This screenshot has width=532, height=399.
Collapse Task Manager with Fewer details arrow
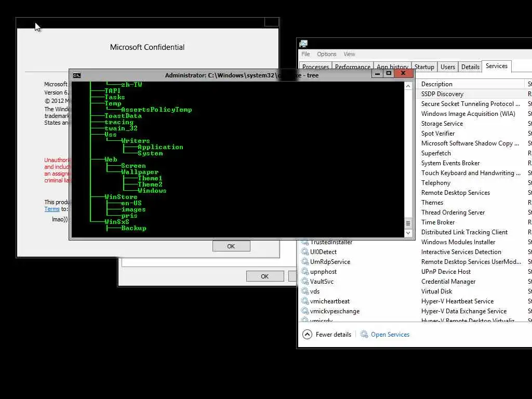click(x=307, y=335)
